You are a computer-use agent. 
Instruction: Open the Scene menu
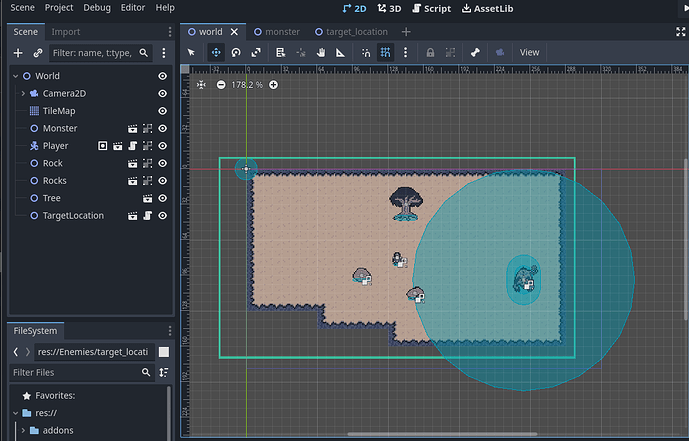(x=22, y=7)
